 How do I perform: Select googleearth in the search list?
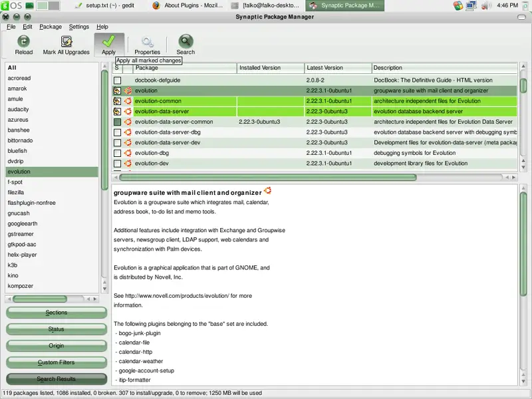point(52,223)
